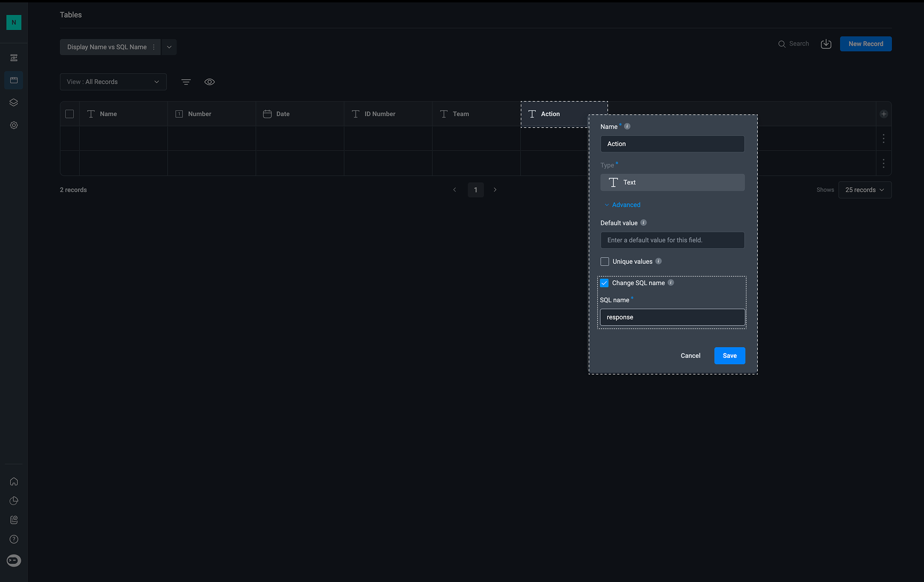Enable the Unique values checkbox
The width and height of the screenshot is (924, 582).
[x=605, y=262]
